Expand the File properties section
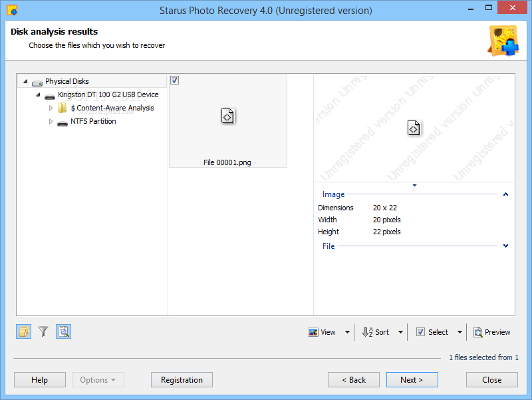Viewport: 532px width, 400px height. click(x=505, y=246)
